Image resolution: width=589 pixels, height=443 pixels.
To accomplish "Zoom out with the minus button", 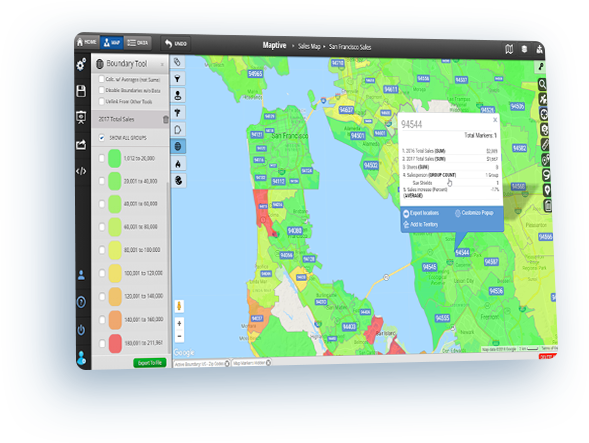I will tap(180, 336).
